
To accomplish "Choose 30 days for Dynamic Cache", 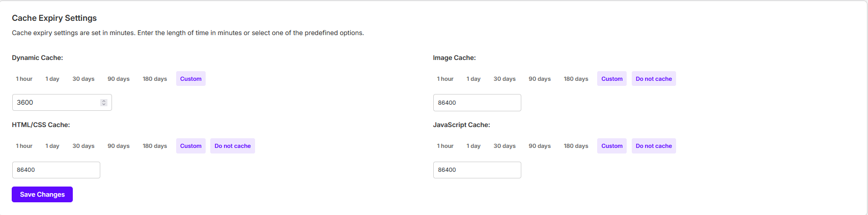I will pos(83,79).
